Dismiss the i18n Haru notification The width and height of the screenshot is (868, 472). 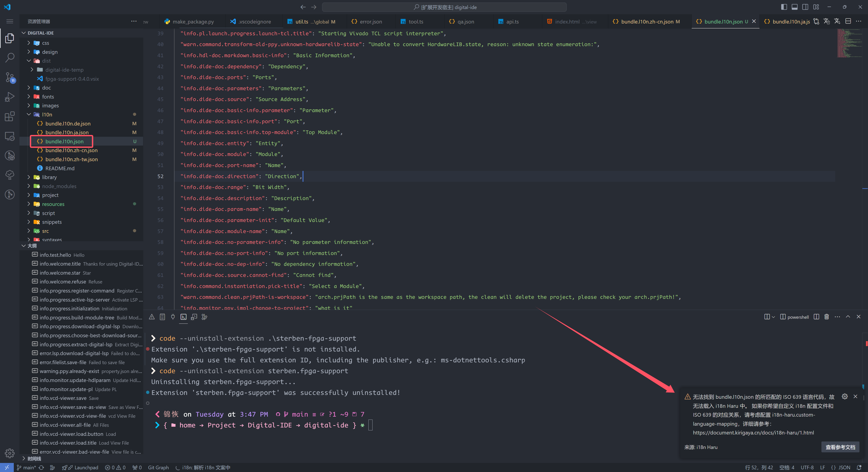pos(855,396)
